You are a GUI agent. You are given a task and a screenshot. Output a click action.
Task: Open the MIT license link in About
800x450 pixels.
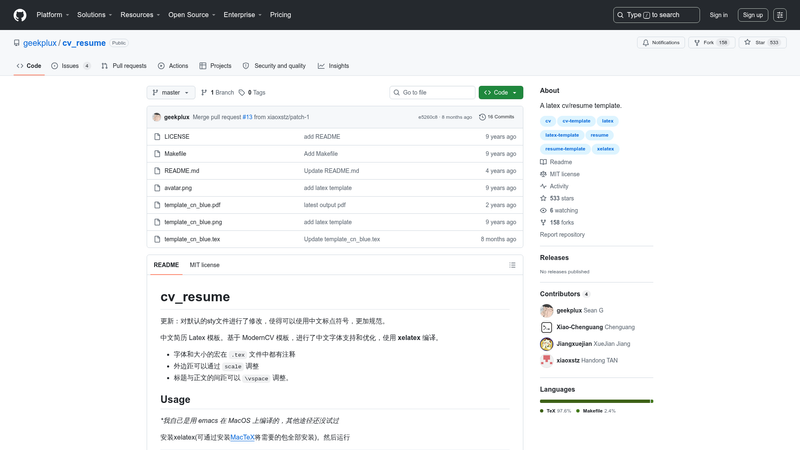coord(560,174)
